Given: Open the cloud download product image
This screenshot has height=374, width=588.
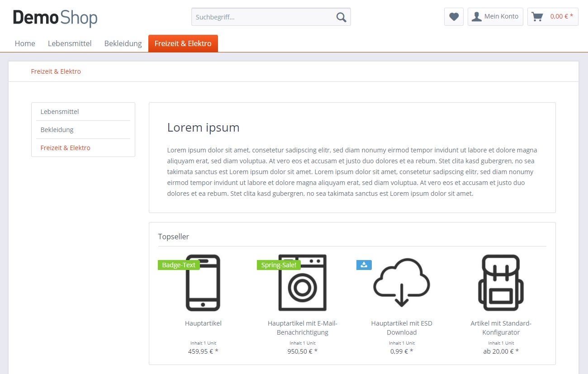Looking at the screenshot, I should pyautogui.click(x=402, y=282).
